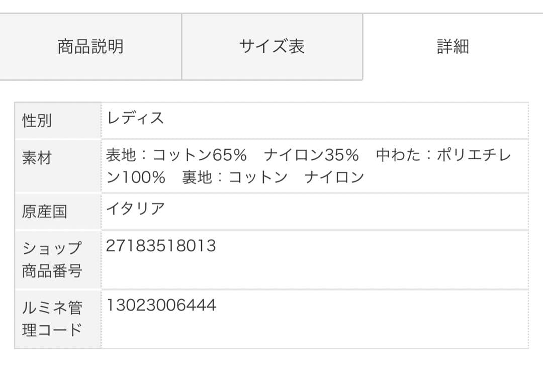Viewport: 543px width, 392px height.
Task: Click the ショップ商品番号 row label
Action: tap(52, 259)
